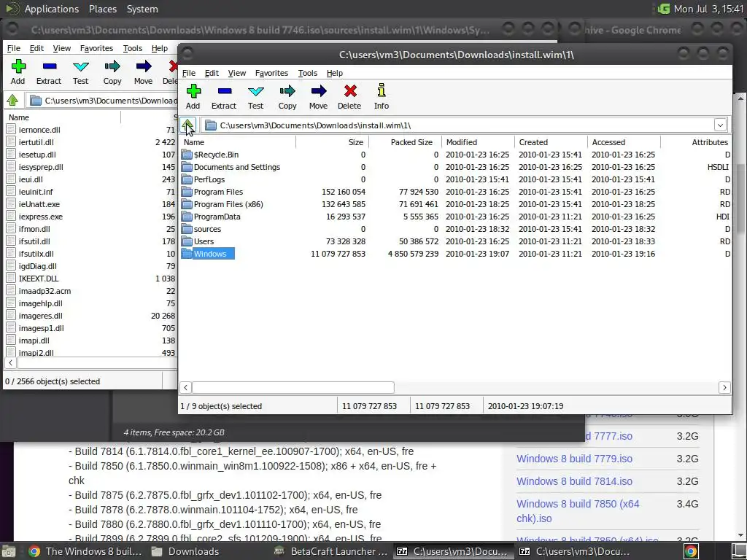Click Test icon in back 7-Zip window

tap(81, 66)
